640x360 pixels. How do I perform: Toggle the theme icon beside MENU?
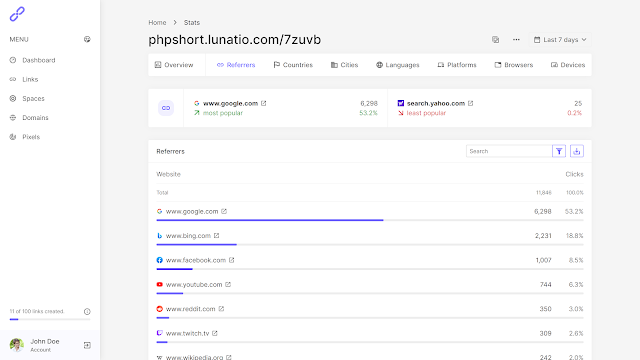87,40
